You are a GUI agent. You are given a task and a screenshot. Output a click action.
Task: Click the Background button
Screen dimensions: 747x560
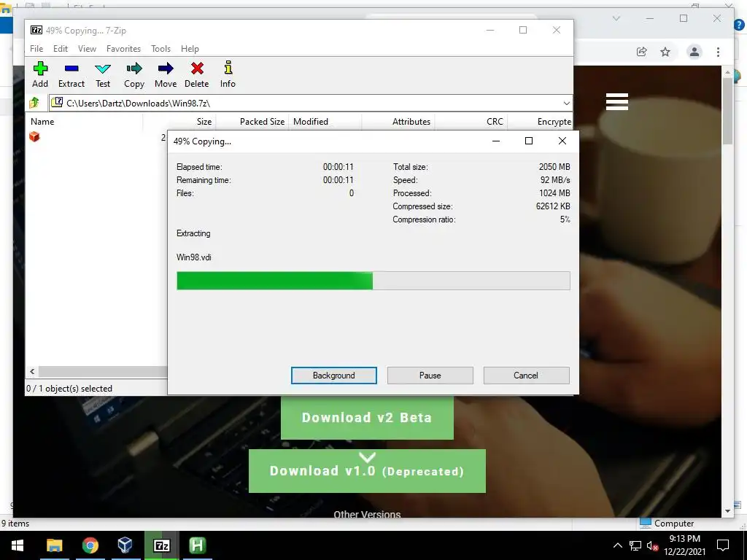pyautogui.click(x=334, y=376)
